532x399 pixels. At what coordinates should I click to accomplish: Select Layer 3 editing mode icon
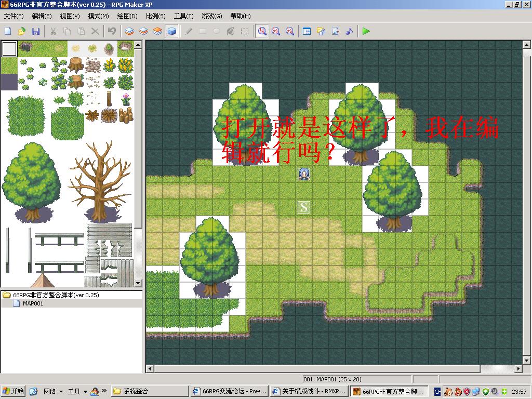pos(157,31)
